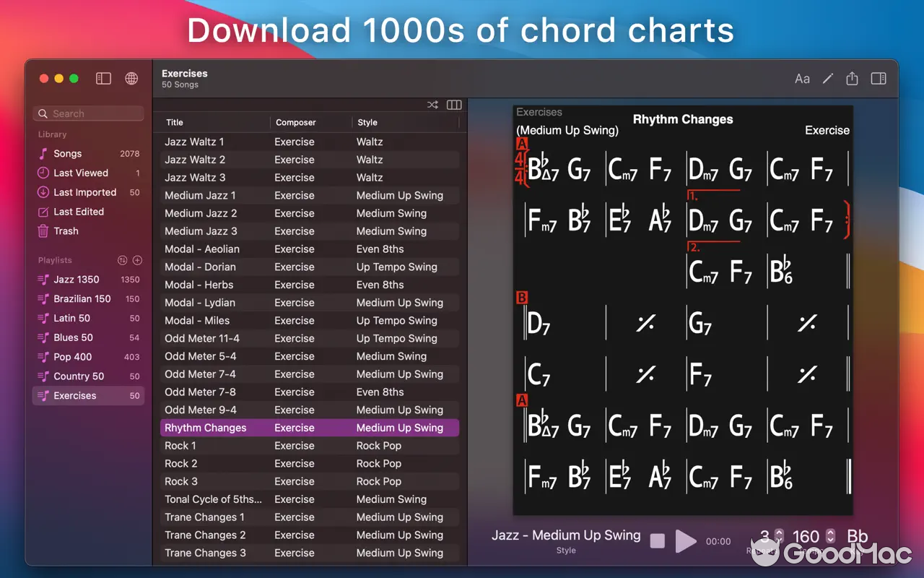This screenshot has height=578, width=924.
Task: Open the Bb key selector
Action: pyautogui.click(x=858, y=537)
